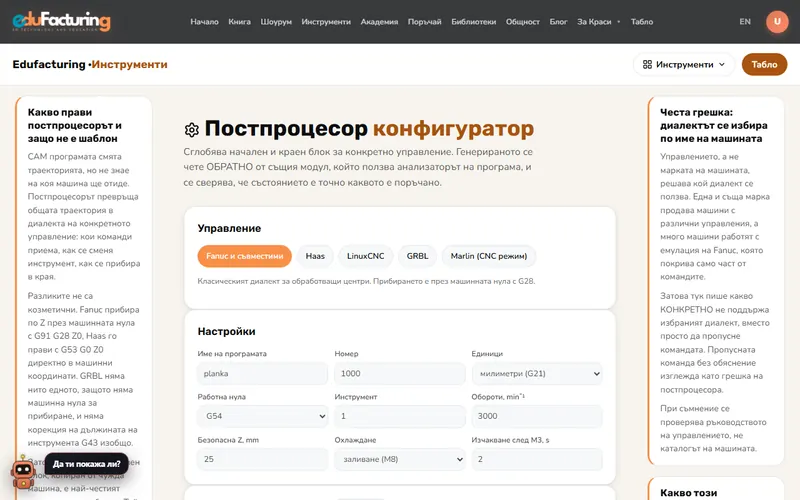Click the Инструмент number field
The height and width of the screenshot is (500, 800).
coord(399,416)
